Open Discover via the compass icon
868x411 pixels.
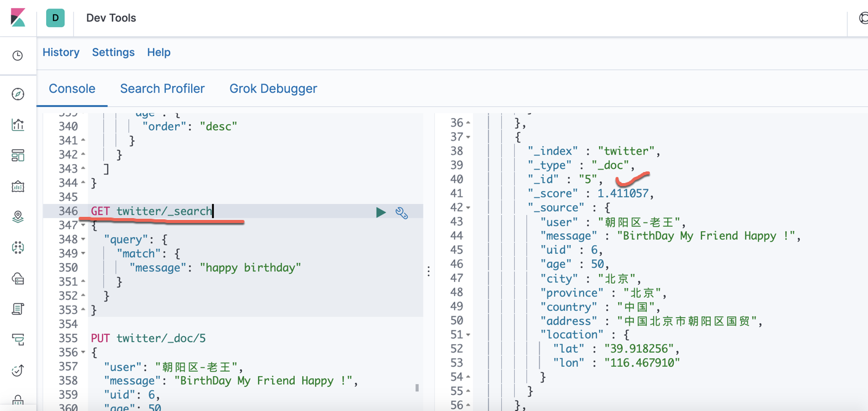[17, 93]
